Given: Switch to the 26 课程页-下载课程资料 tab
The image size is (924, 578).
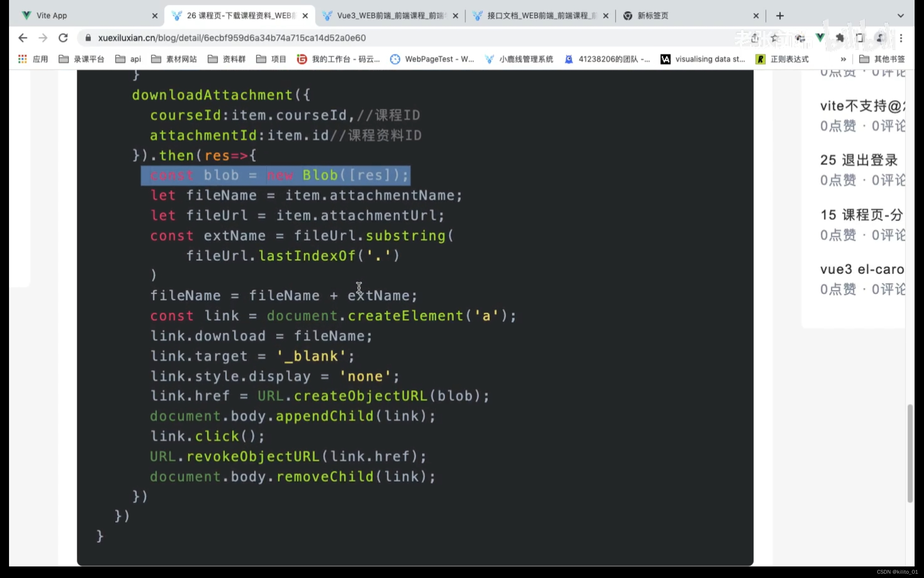Looking at the screenshot, I should (x=240, y=16).
